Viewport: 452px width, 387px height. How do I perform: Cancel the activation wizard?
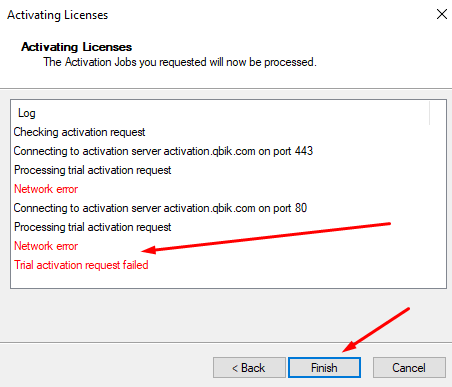click(409, 368)
